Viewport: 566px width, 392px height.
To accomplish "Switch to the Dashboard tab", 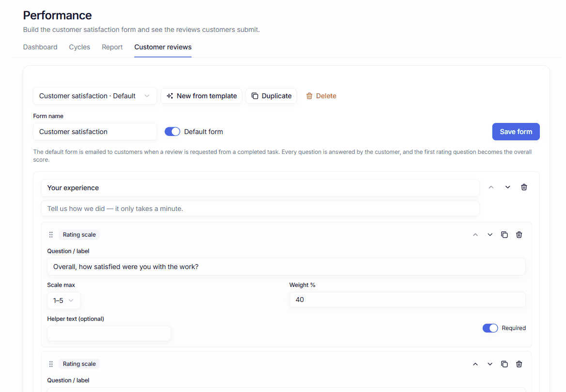I will [40, 47].
